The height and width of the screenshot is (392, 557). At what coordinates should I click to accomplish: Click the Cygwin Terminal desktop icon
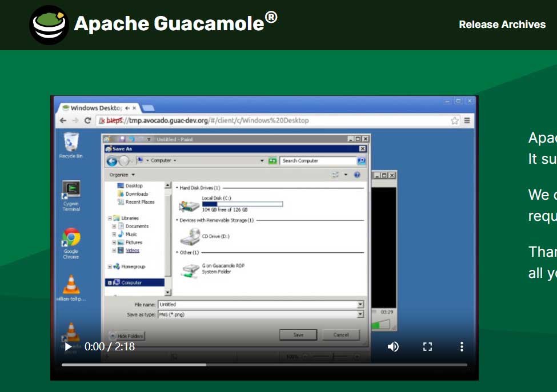71,190
